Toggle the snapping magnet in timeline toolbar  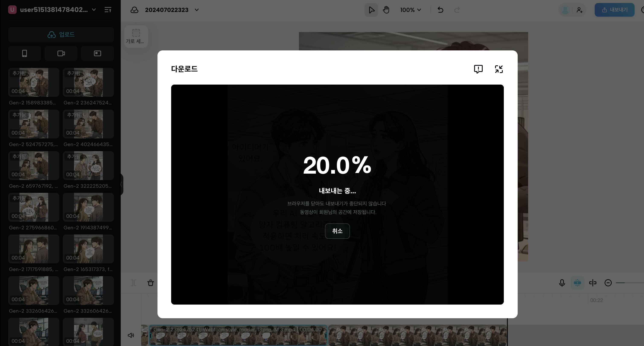pos(577,283)
